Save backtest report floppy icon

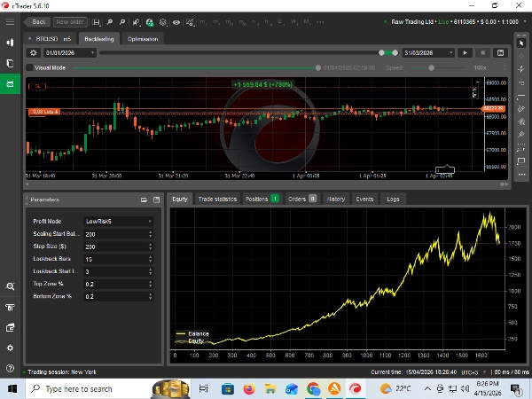click(500, 53)
